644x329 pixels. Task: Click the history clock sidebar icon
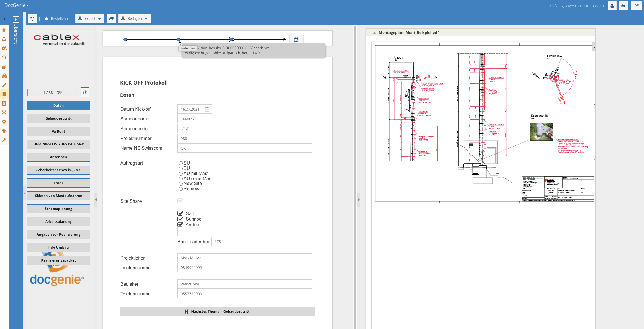4,57
